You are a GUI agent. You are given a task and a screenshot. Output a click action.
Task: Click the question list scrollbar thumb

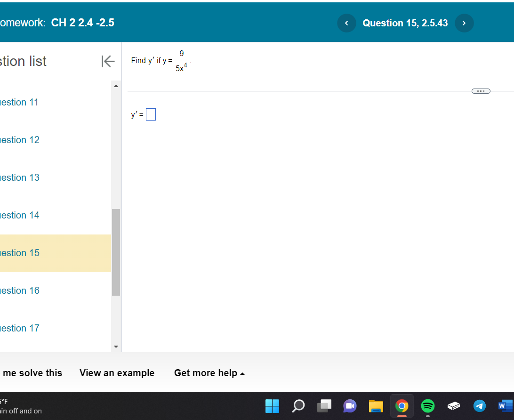[116, 252]
